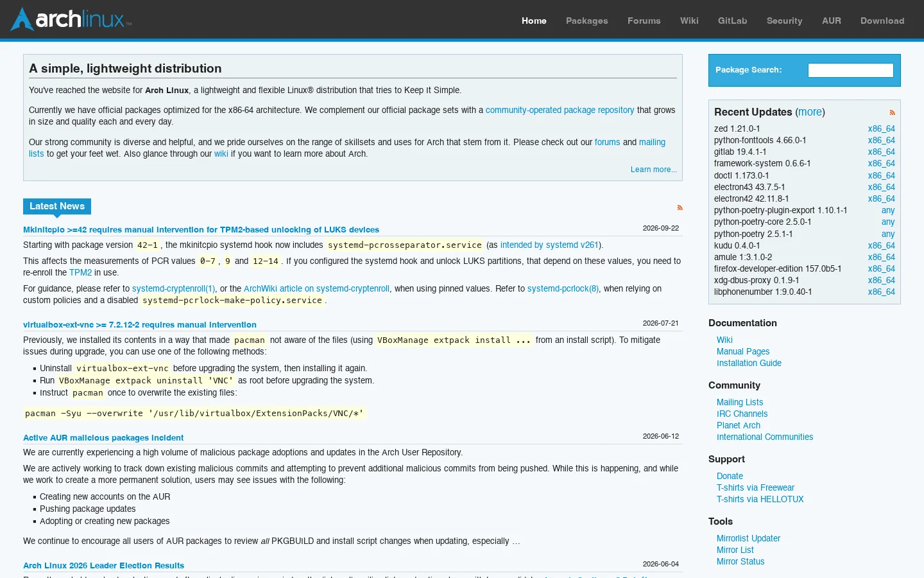924x578 pixels.
Task: Open the Mirror Status link
Action: 740,561
